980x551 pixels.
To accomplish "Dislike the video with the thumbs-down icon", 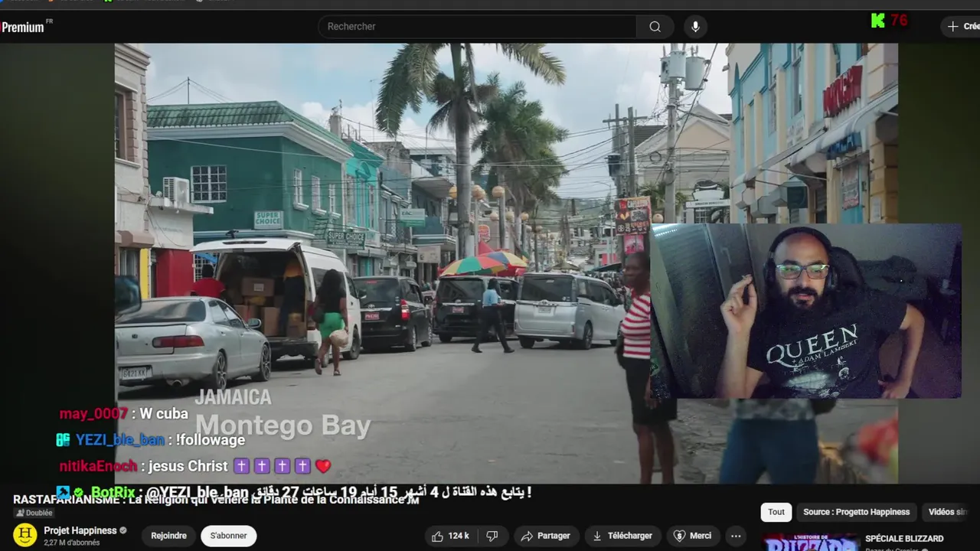I will [493, 536].
